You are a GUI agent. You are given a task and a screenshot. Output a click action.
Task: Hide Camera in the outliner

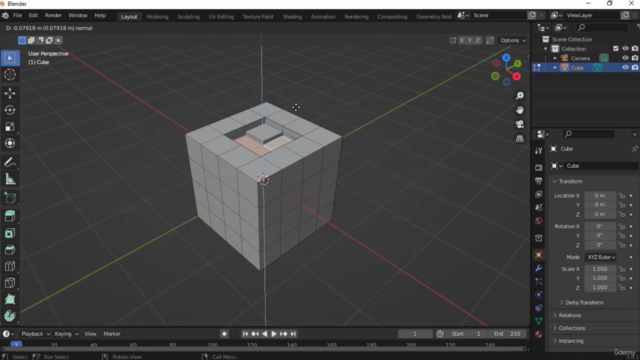click(625, 58)
